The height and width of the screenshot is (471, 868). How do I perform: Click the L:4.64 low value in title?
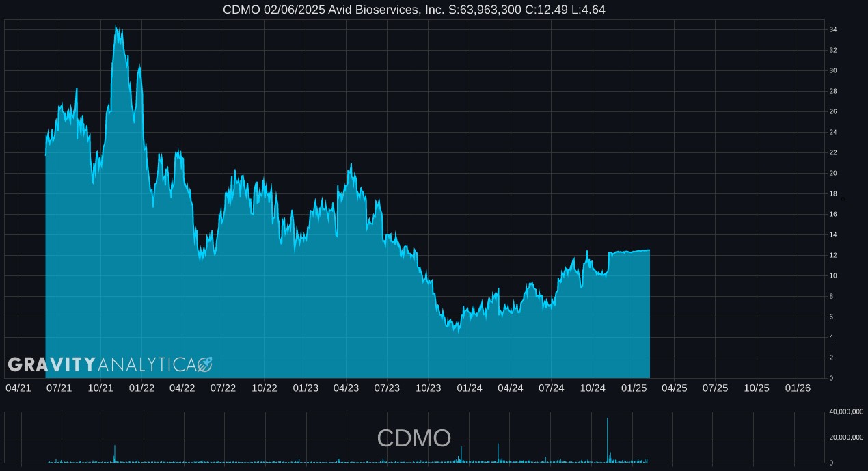[589, 10]
